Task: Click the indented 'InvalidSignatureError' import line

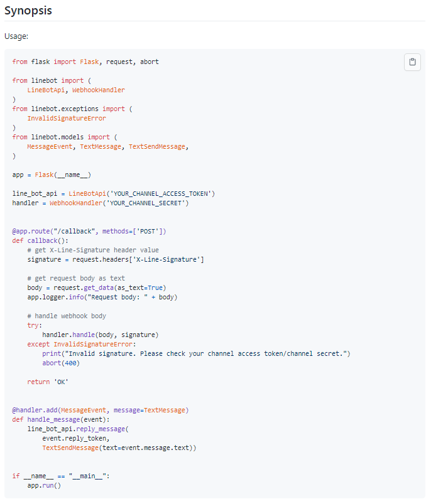Action: (x=67, y=118)
